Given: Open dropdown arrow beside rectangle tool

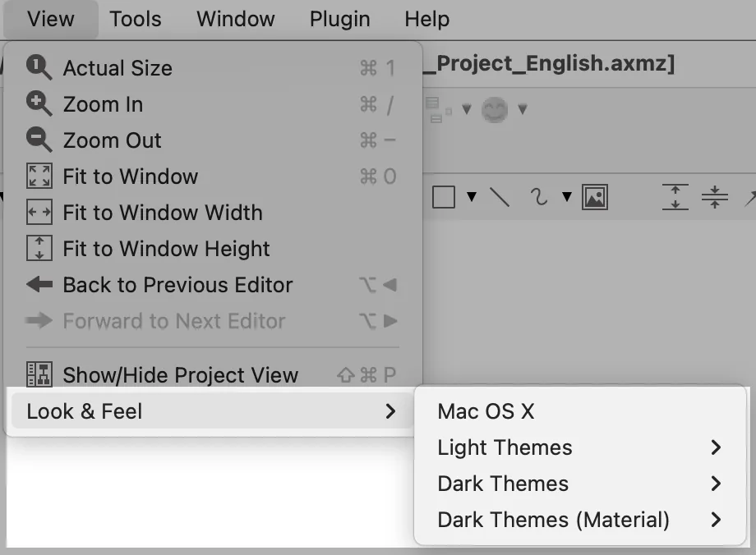Looking at the screenshot, I should click(x=472, y=196).
